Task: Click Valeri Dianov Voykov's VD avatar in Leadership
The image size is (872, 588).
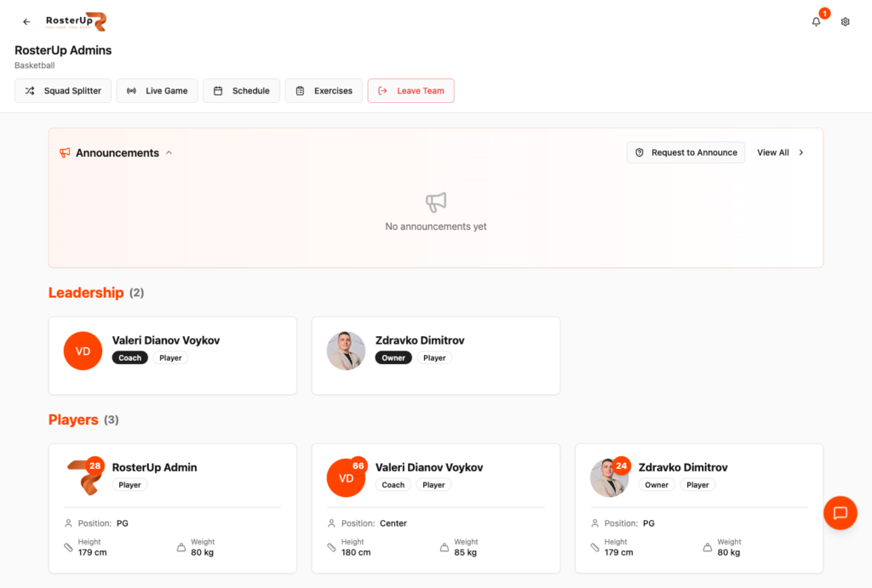Action: [83, 351]
